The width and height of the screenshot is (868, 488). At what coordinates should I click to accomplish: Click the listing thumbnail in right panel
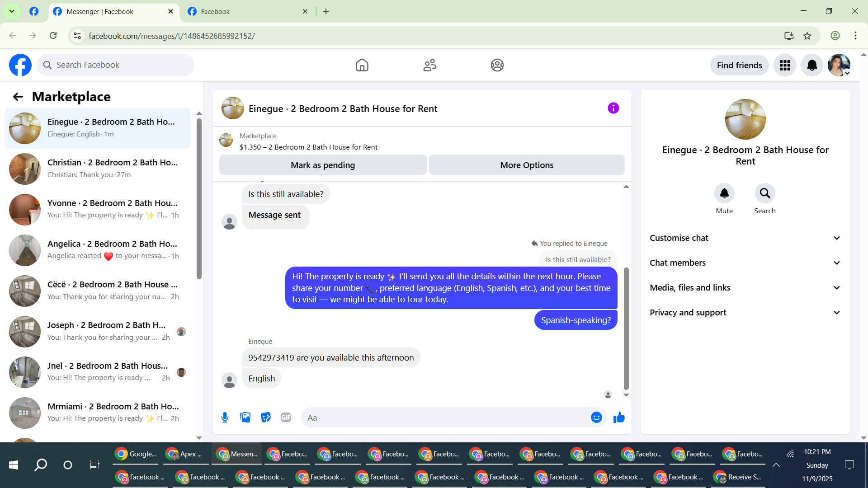pos(745,119)
